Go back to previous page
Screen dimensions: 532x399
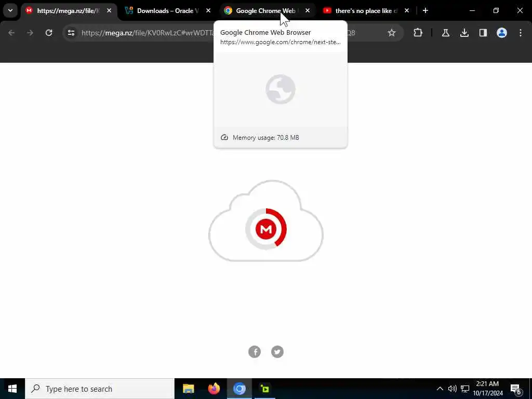[11, 33]
